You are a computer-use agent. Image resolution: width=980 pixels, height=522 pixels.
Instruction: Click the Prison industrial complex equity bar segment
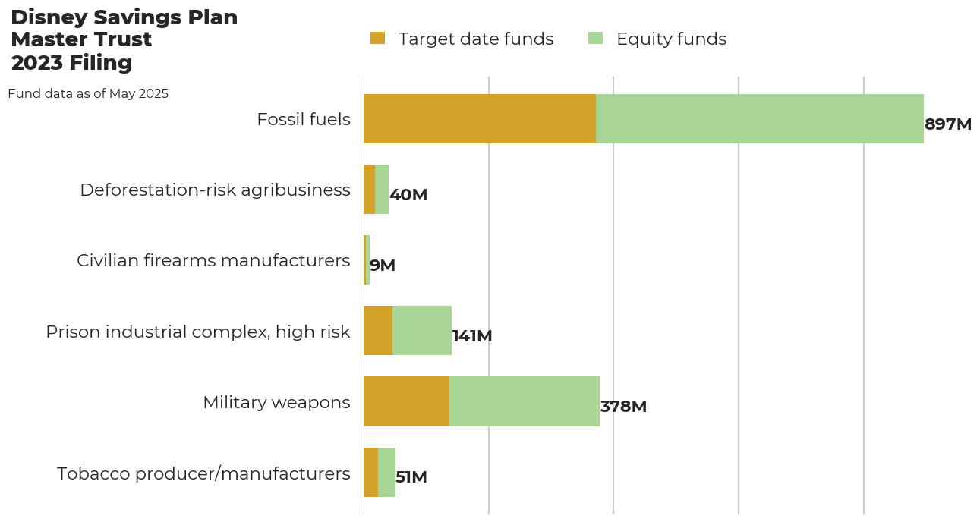coord(422,331)
